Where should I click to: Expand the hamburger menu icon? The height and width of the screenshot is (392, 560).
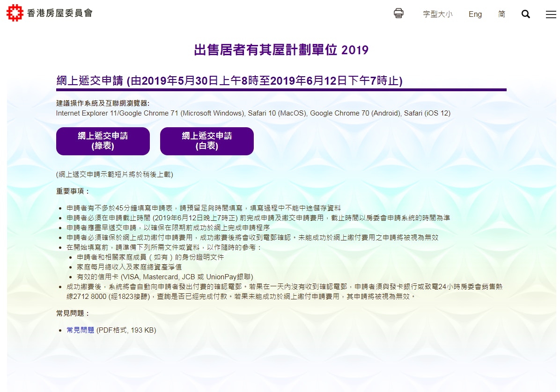point(551,15)
